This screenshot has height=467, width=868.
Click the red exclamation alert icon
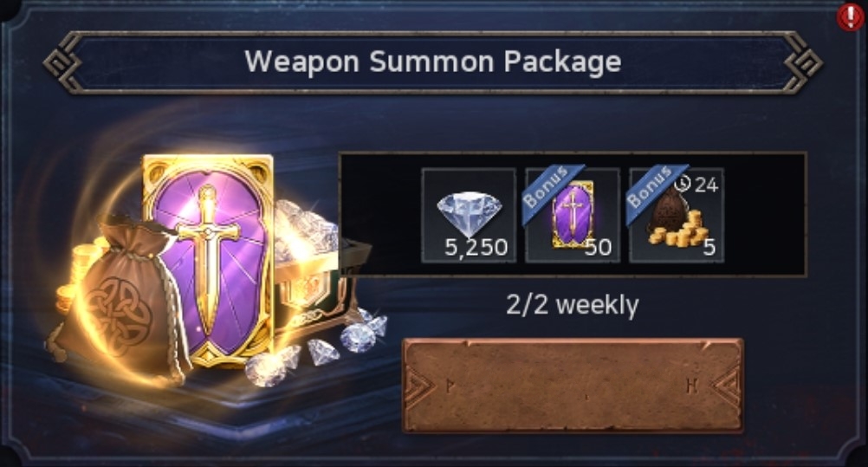851,17
